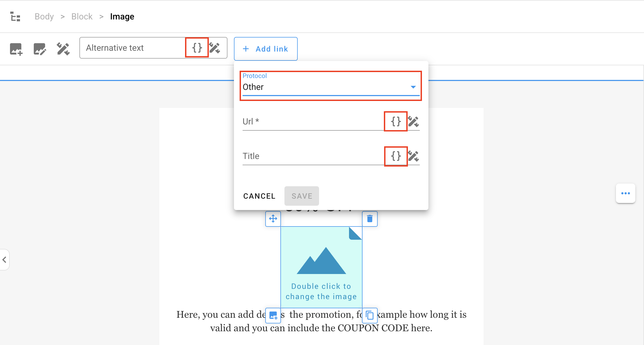Click the duplicate block icon below the image
The image size is (644, 345).
pos(370,315)
